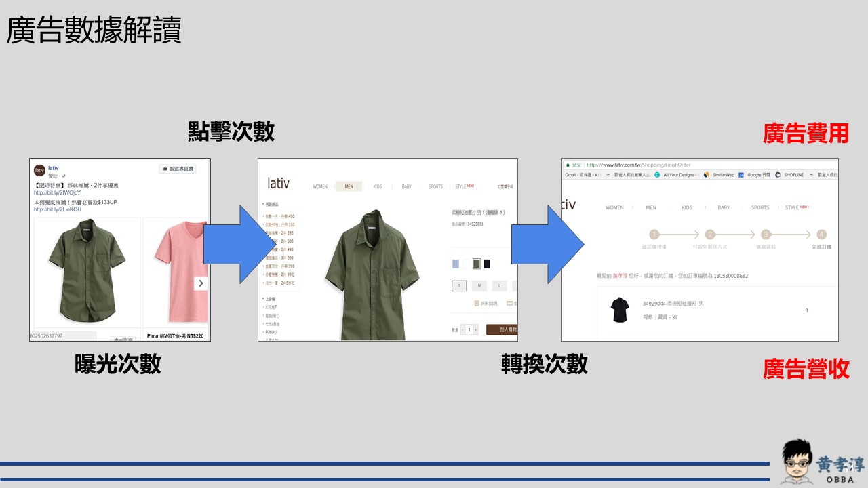Click POLO衫 in sidebar category list

pyautogui.click(x=270, y=331)
